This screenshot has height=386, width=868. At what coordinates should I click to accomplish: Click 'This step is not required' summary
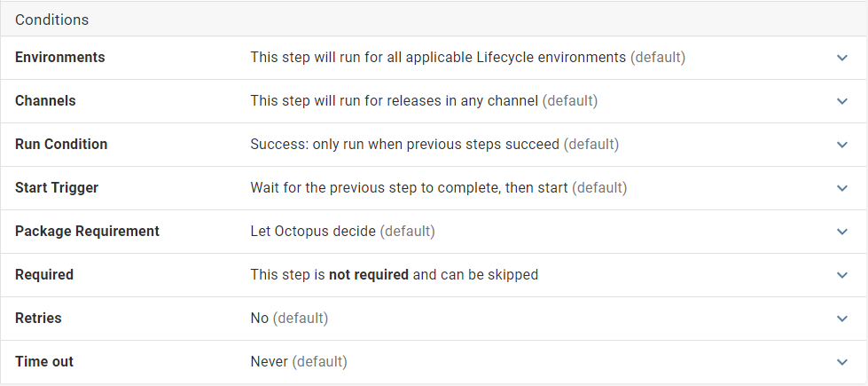point(394,275)
